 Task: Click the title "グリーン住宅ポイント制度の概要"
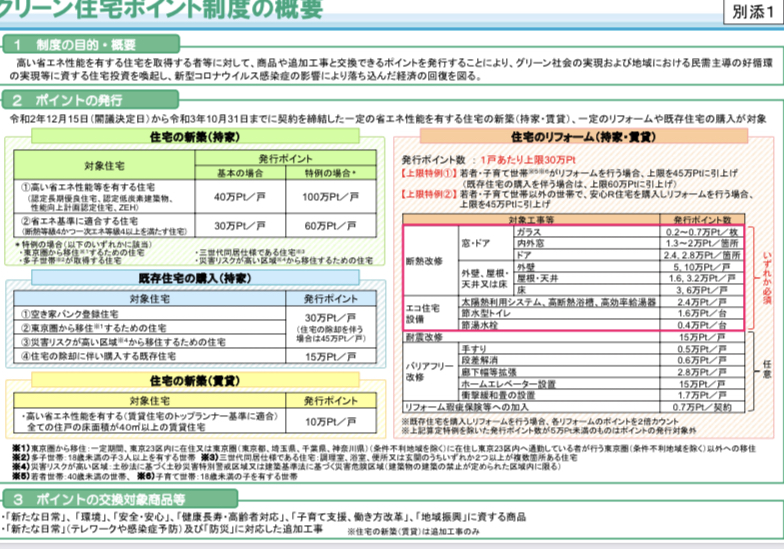(161, 9)
